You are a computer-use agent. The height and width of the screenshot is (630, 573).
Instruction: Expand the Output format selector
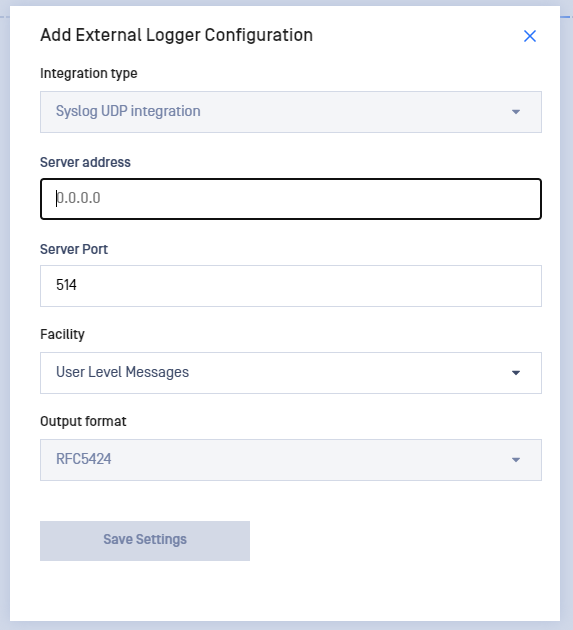291,460
